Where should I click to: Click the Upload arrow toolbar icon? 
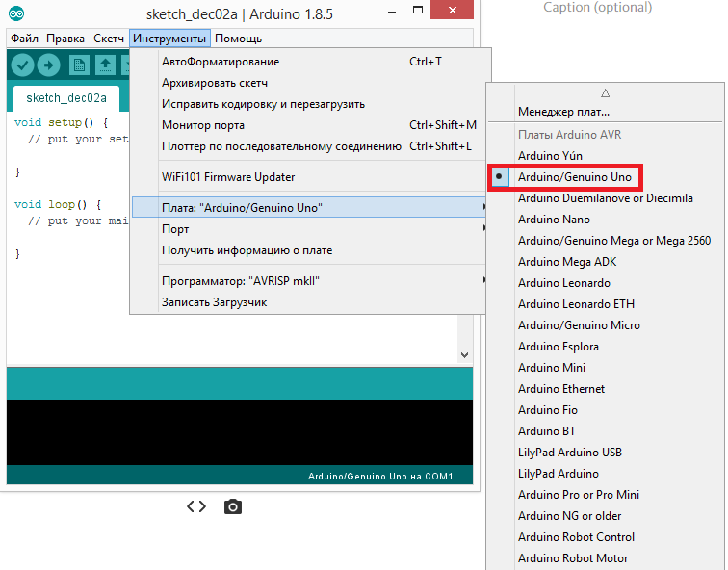point(49,65)
